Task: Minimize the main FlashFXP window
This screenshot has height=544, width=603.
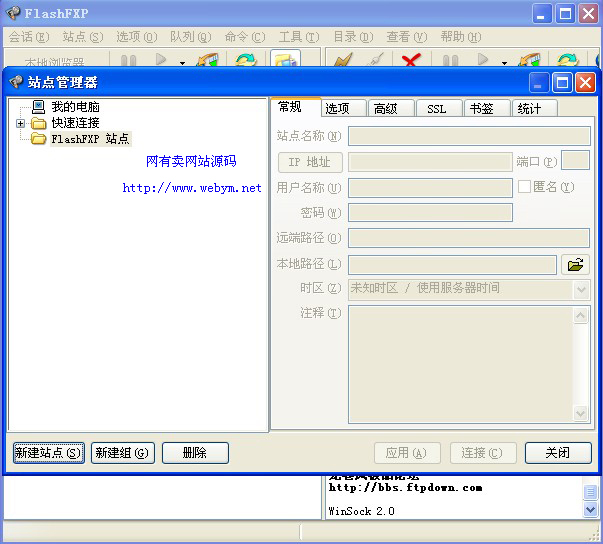Action: point(542,14)
